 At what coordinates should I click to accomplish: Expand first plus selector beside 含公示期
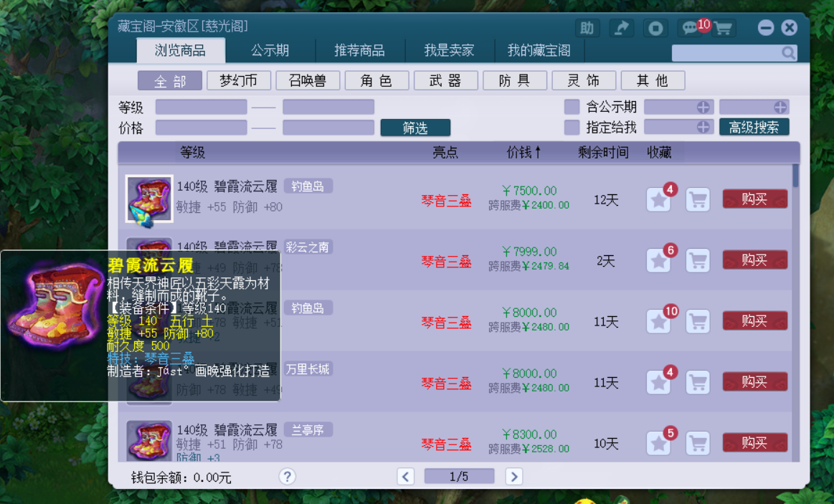(703, 107)
